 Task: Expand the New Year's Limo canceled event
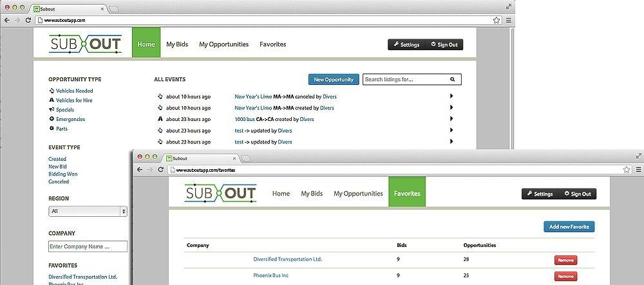[x=451, y=97]
